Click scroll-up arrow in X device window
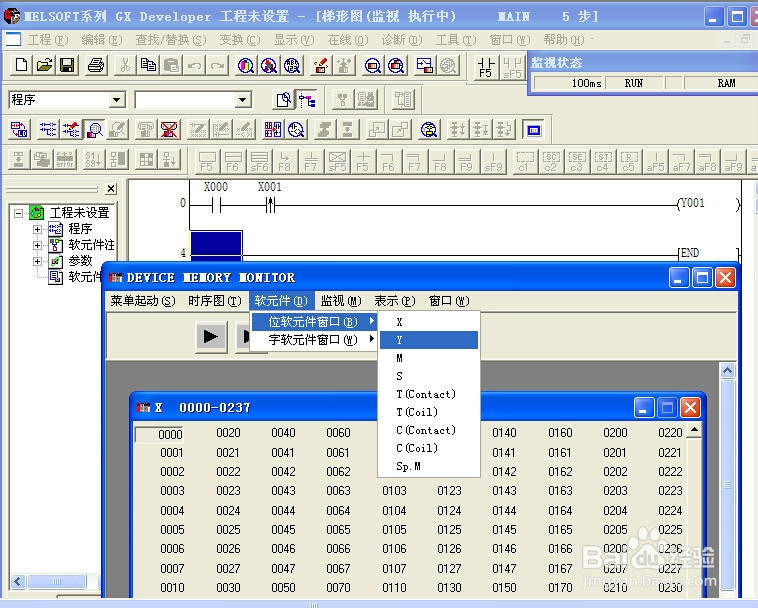The width and height of the screenshot is (758, 608). point(694,430)
